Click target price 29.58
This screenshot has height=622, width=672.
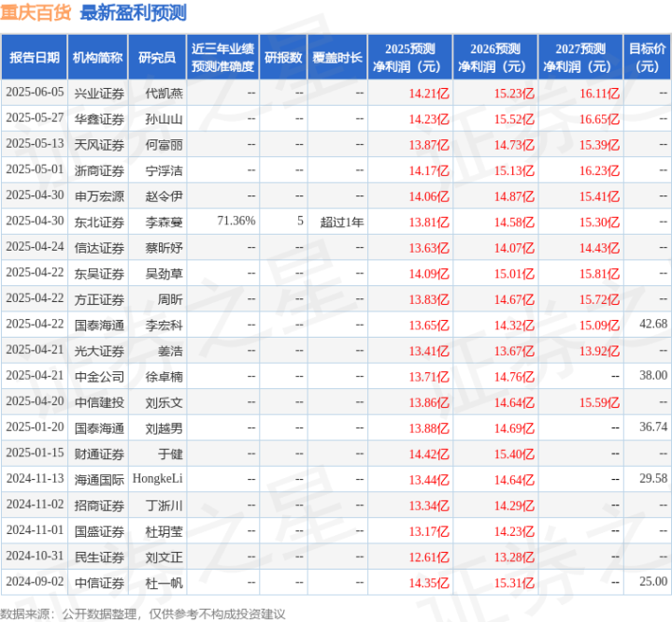click(653, 478)
